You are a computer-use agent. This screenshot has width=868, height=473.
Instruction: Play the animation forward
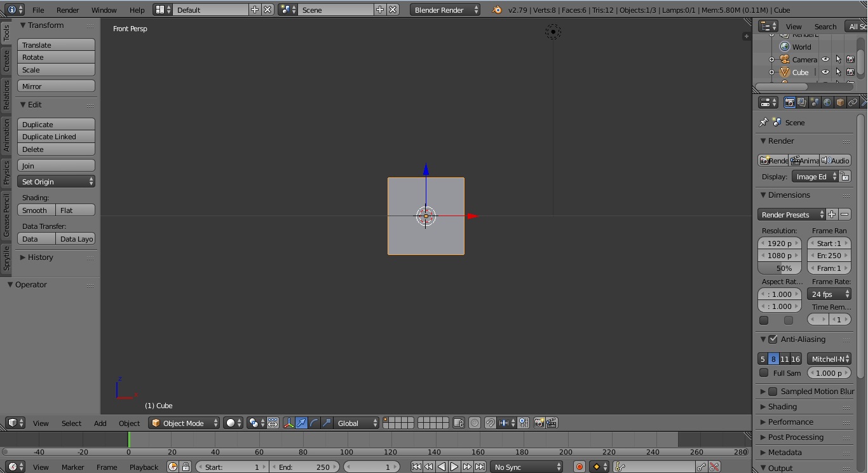[x=454, y=467]
